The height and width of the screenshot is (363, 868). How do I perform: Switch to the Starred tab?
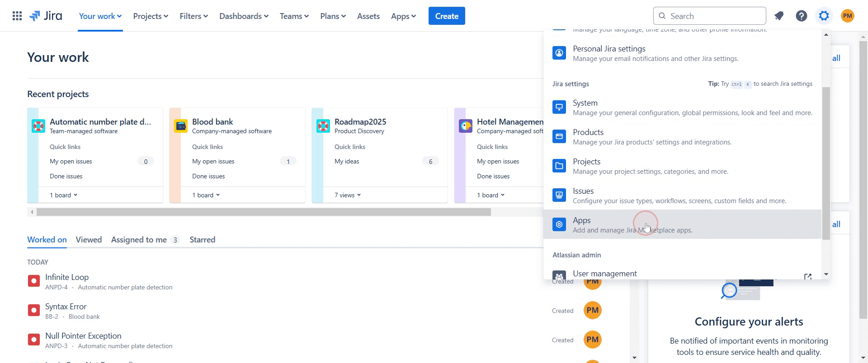[x=203, y=240]
